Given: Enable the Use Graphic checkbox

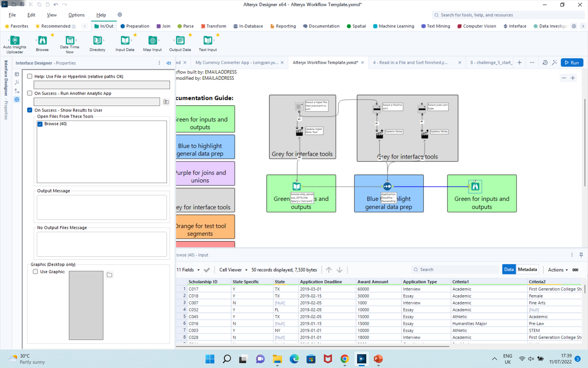Looking at the screenshot, I should point(36,272).
